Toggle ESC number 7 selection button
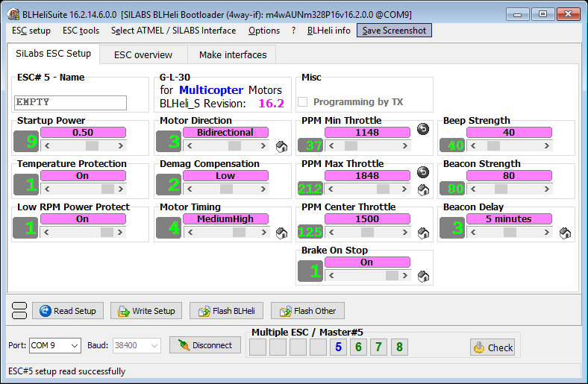The height and width of the screenshot is (384, 588). (379, 347)
